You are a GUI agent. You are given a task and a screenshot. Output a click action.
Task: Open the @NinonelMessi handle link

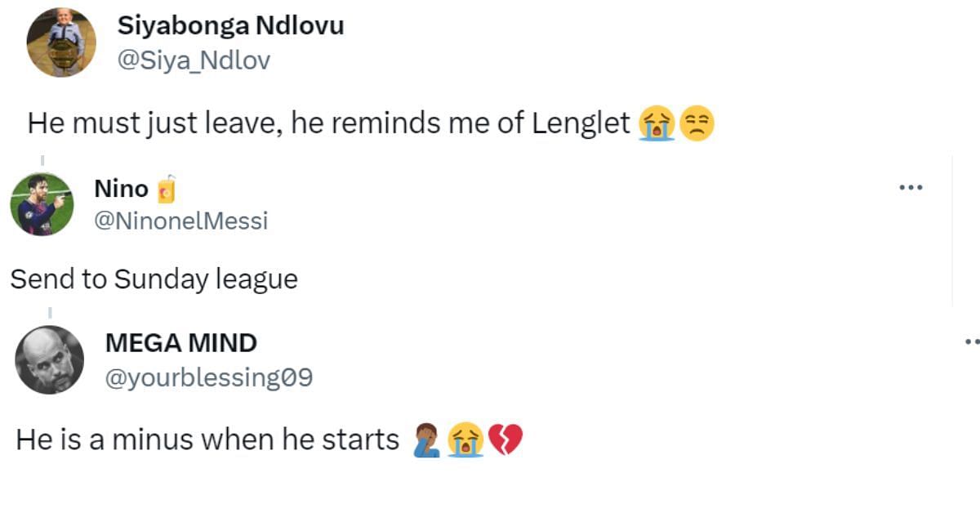click(x=180, y=221)
